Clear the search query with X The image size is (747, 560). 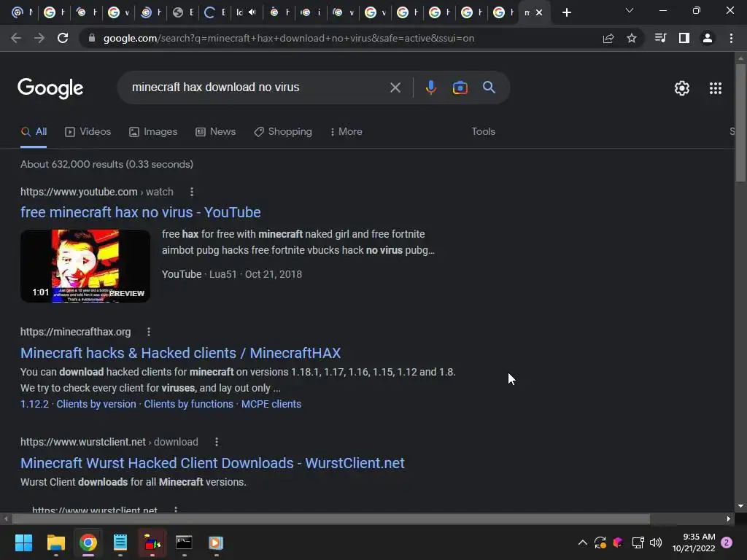click(x=395, y=87)
